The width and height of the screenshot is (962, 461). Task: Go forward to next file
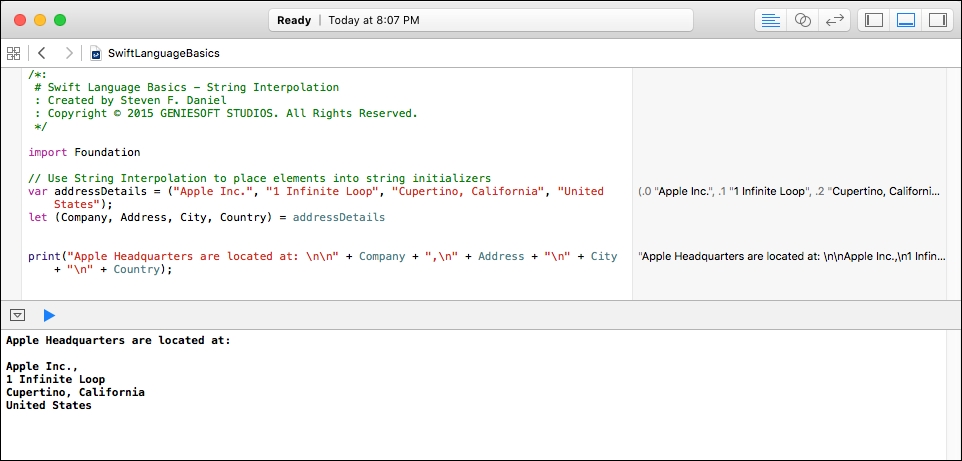point(69,53)
